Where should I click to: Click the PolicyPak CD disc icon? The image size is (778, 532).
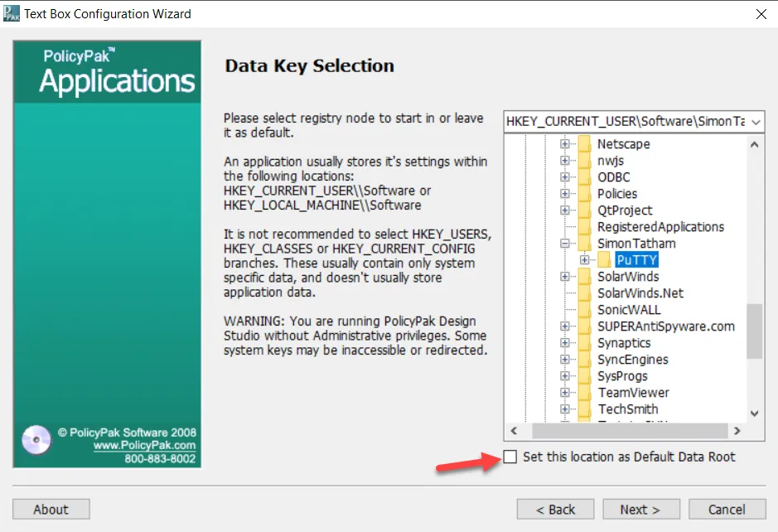pyautogui.click(x=36, y=440)
